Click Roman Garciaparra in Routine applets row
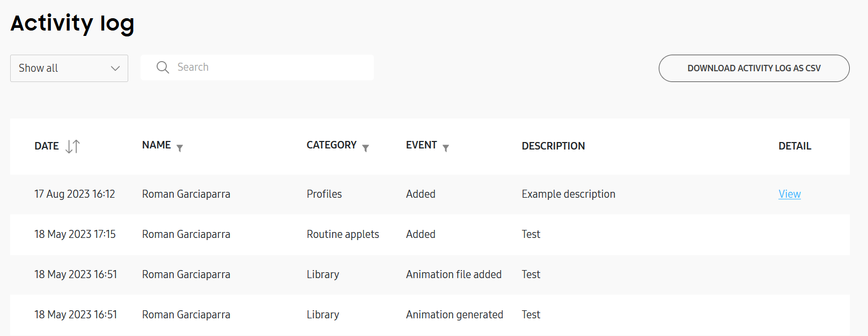Image resolution: width=868 pixels, height=336 pixels. click(x=186, y=234)
